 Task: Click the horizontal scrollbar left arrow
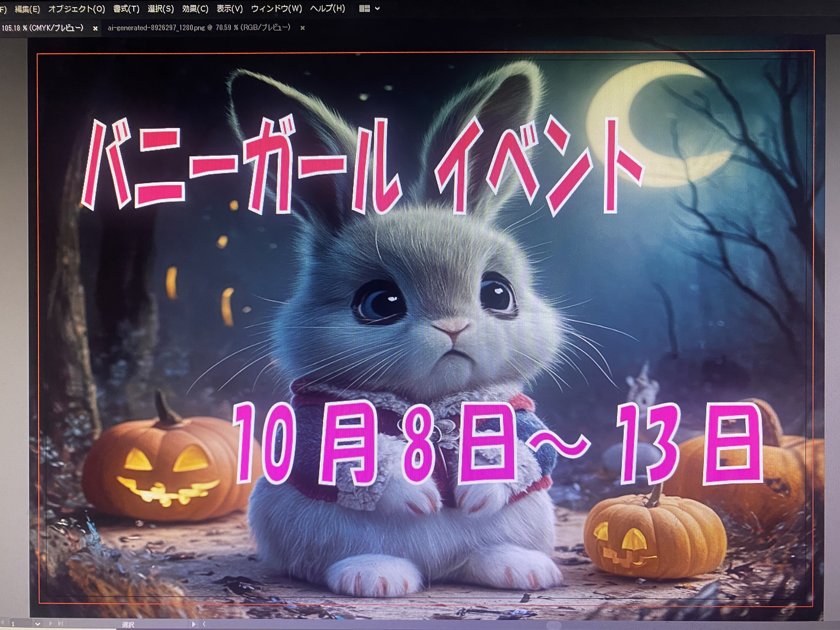pyautogui.click(x=204, y=624)
